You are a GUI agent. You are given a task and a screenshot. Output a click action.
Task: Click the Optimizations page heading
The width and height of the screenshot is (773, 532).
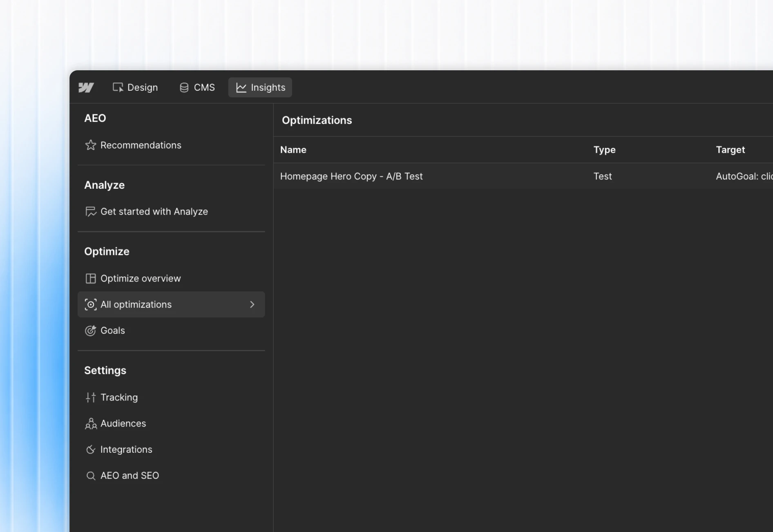[317, 120]
